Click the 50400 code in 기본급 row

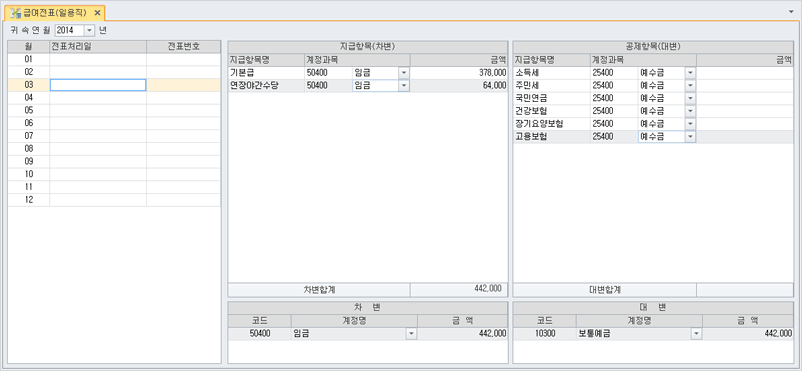pos(328,73)
